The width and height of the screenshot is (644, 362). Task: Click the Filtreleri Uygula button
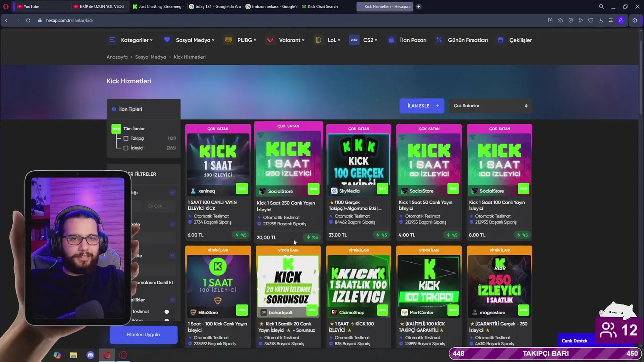(143, 335)
